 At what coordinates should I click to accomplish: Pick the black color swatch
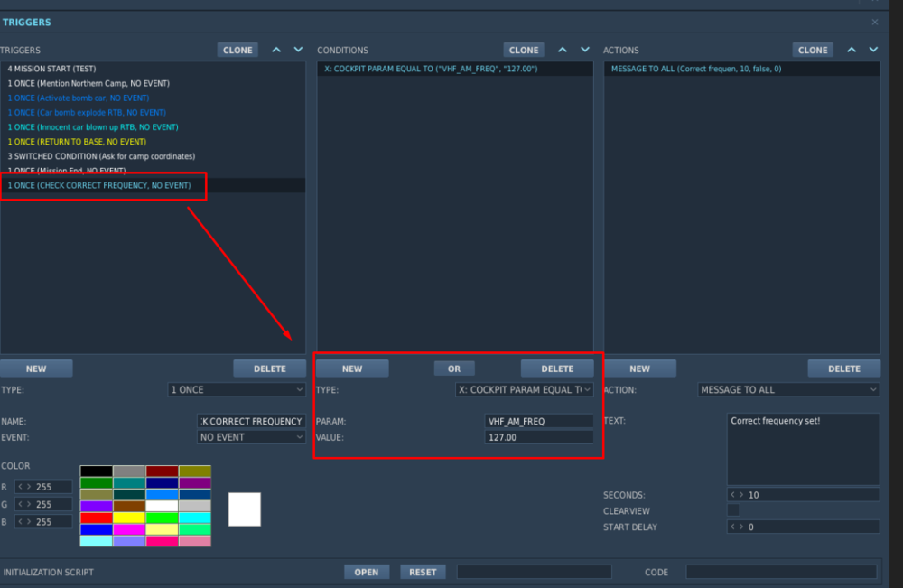[97, 471]
